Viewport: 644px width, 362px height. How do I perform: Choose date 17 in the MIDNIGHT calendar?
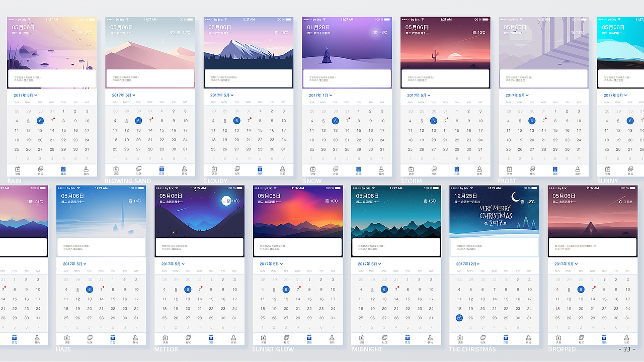[x=431, y=299]
